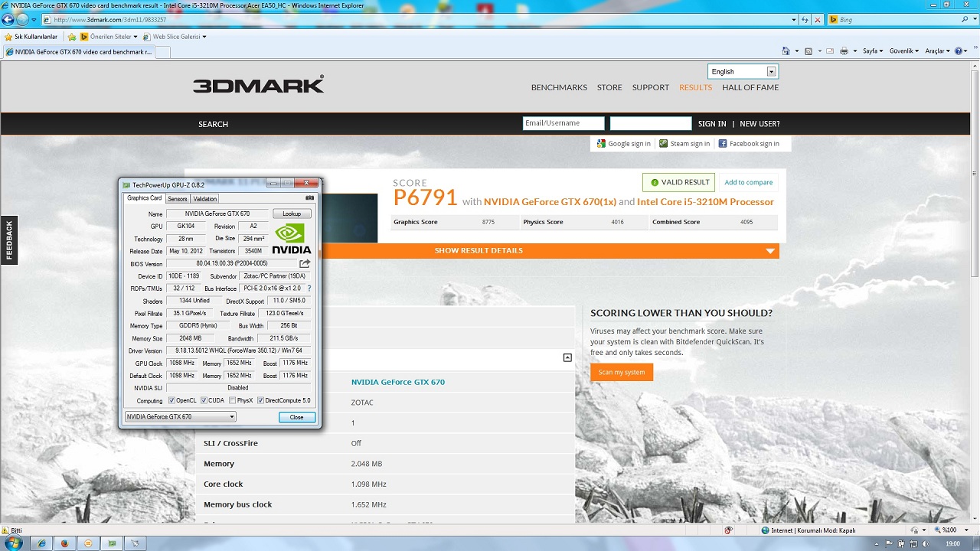The width and height of the screenshot is (980, 551).
Task: Click Add to compare link
Action: (749, 182)
